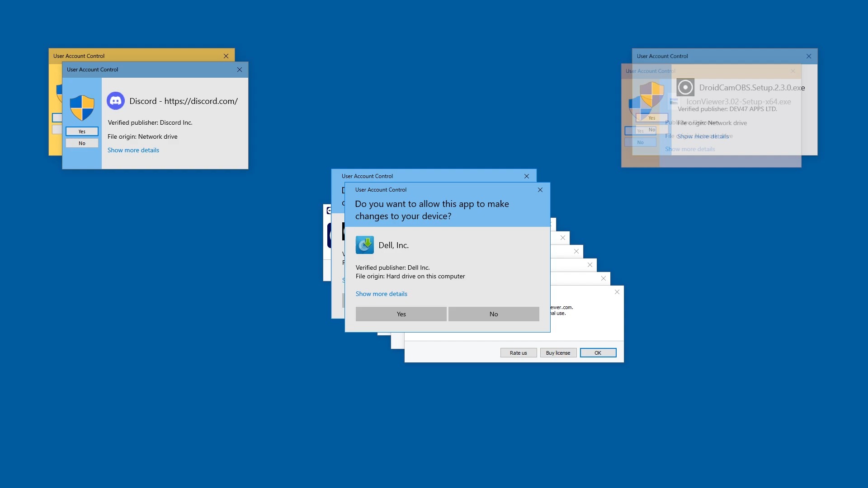Click the Buy license button
Image resolution: width=868 pixels, height=488 pixels.
[558, 353]
